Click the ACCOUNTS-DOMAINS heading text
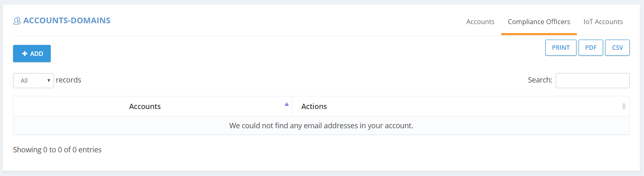Viewport: 644px width, 176px height. [x=67, y=20]
